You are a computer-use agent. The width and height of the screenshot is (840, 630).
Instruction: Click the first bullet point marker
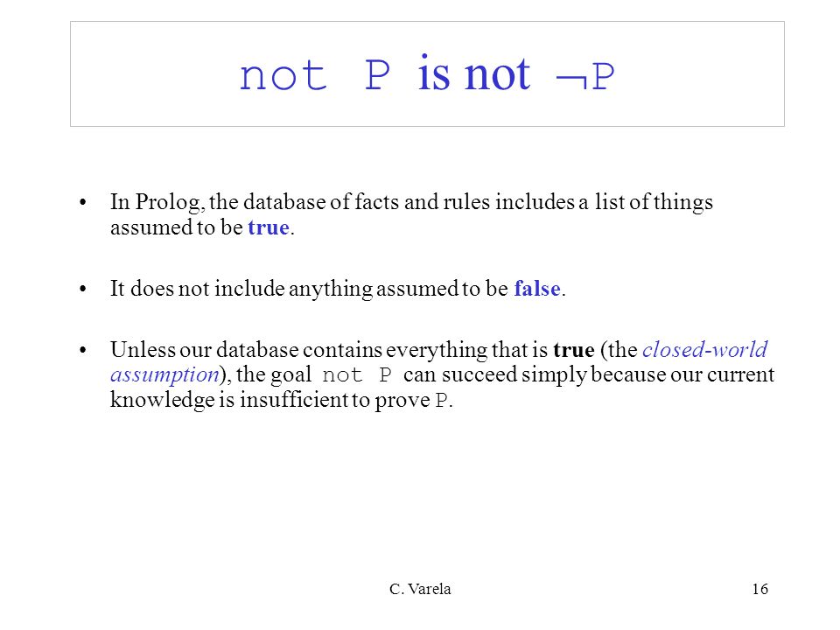(82, 203)
